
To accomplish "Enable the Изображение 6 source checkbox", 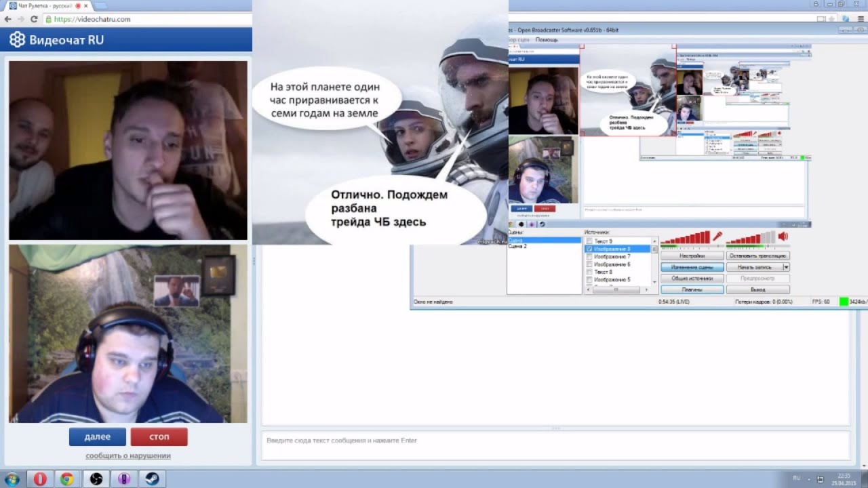I will (589, 264).
